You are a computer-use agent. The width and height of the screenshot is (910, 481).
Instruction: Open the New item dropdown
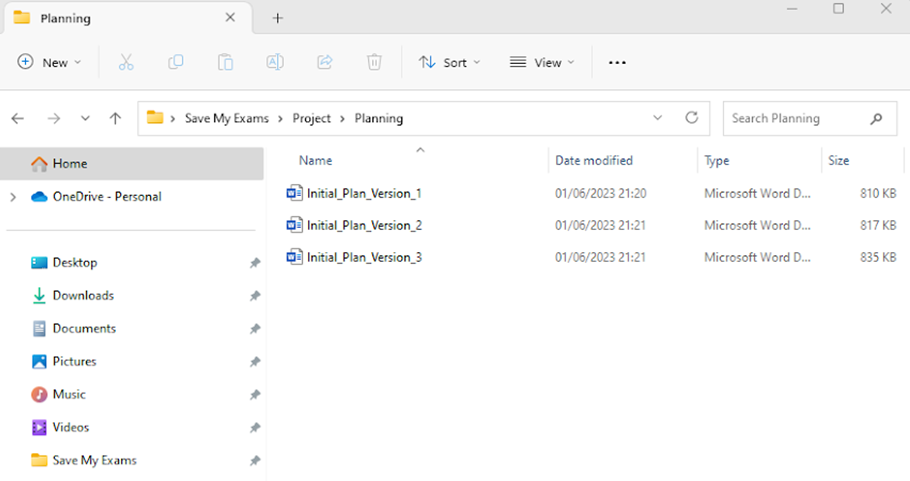(50, 62)
